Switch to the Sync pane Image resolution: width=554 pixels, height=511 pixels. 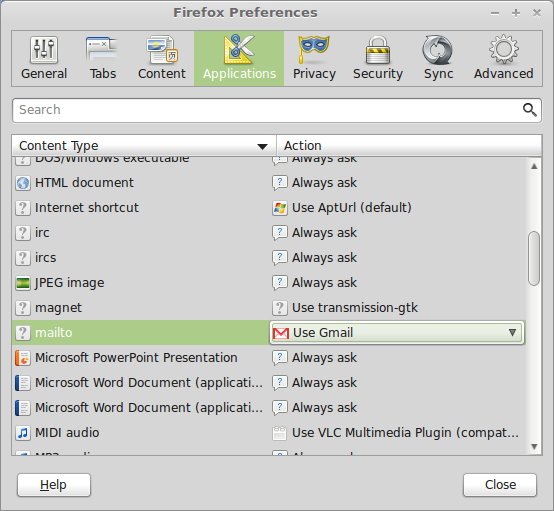click(438, 59)
